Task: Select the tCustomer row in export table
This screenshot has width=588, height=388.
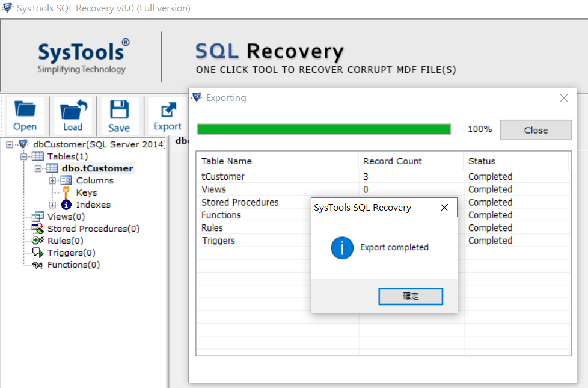Action: pyautogui.click(x=383, y=176)
